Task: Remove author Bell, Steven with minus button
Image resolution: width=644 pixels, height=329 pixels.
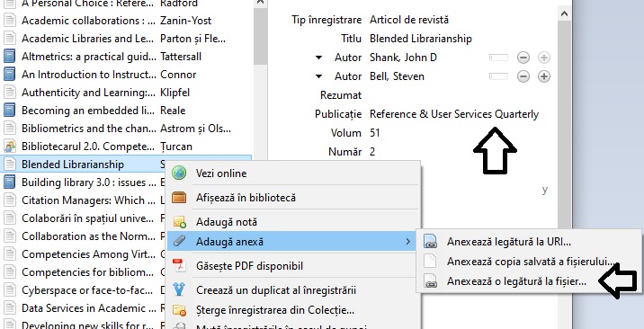Action: pyautogui.click(x=523, y=76)
